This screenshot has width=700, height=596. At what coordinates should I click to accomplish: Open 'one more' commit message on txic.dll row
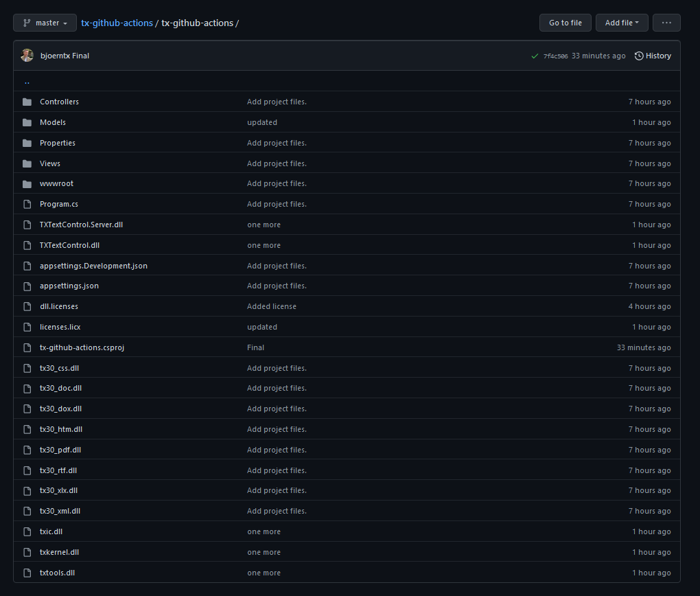[264, 531]
